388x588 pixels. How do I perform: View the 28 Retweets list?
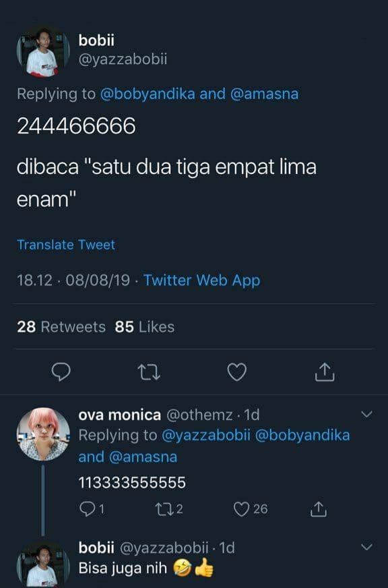(61, 326)
